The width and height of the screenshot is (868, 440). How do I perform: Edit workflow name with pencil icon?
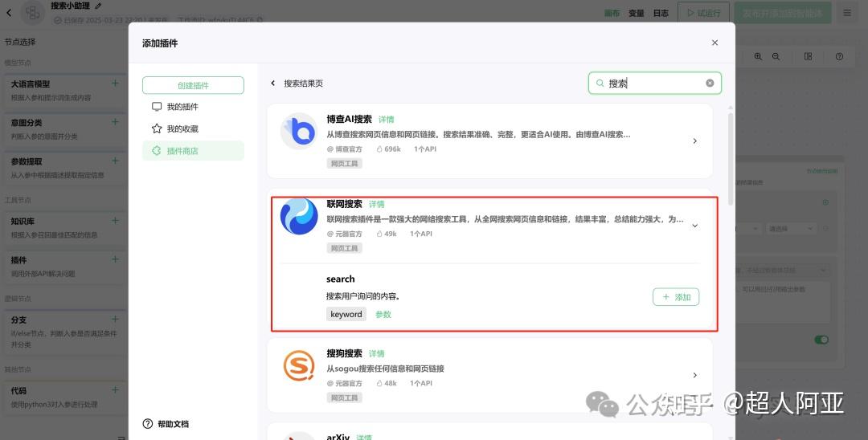99,6
